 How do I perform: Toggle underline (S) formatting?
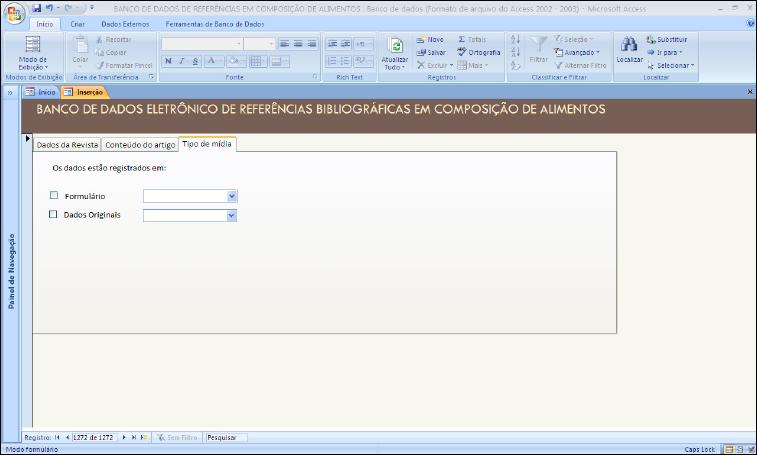click(195, 61)
